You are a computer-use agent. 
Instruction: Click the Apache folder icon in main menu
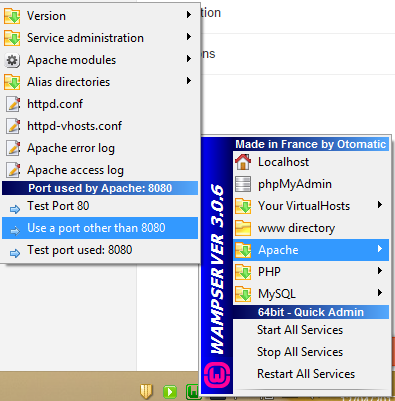coord(243,250)
